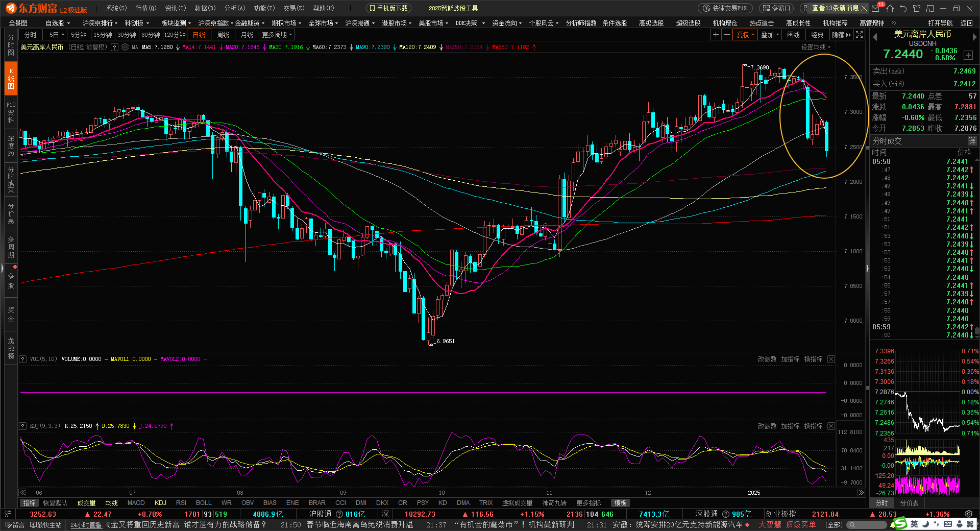Open 行情(Q) menu
Screen dimensions: 980x531
[145, 8]
